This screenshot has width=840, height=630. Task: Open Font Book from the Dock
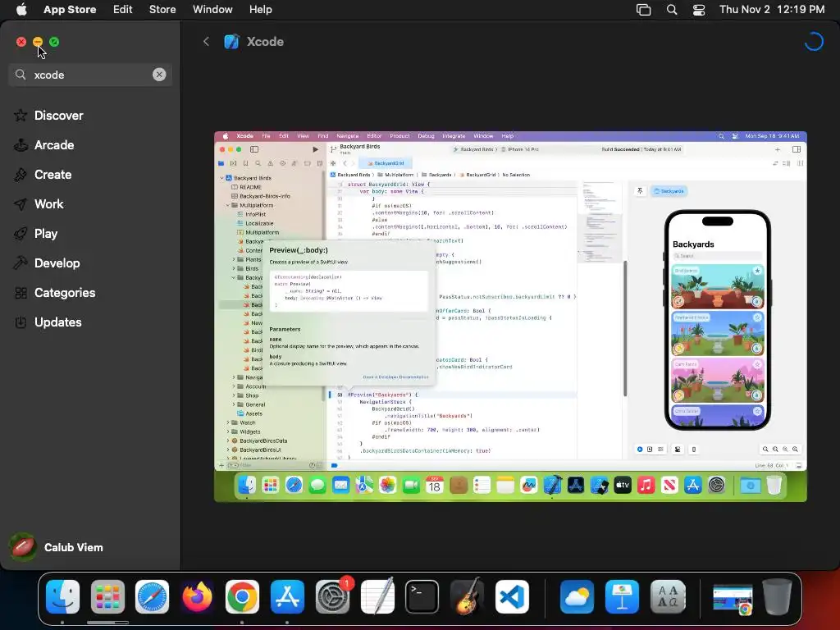[x=668, y=596]
